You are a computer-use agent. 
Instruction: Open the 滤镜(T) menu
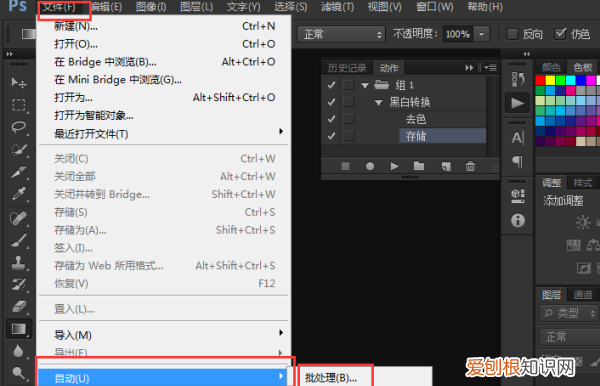[x=338, y=7]
